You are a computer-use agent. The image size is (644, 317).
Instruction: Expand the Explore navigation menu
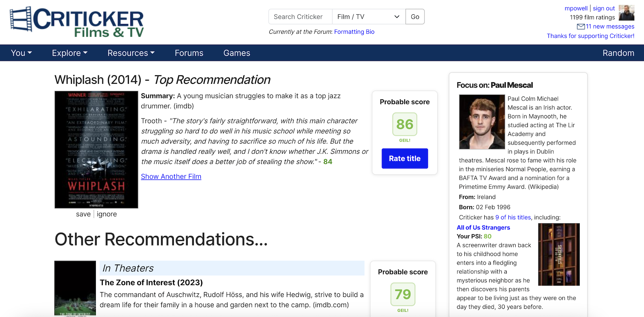point(69,53)
